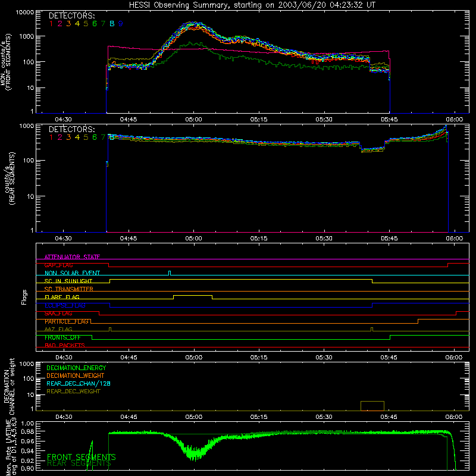Click the NON_SOLAR_EVENT pulse on the cyan line

pyautogui.click(x=170, y=273)
